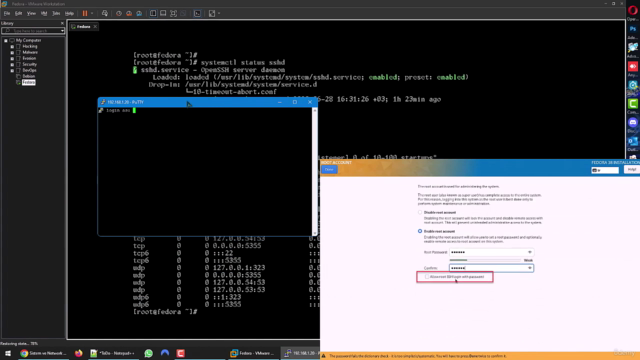This screenshot has height=360, width=640.
Task: Open the Library search dropdown arrow
Action: coord(62,31)
